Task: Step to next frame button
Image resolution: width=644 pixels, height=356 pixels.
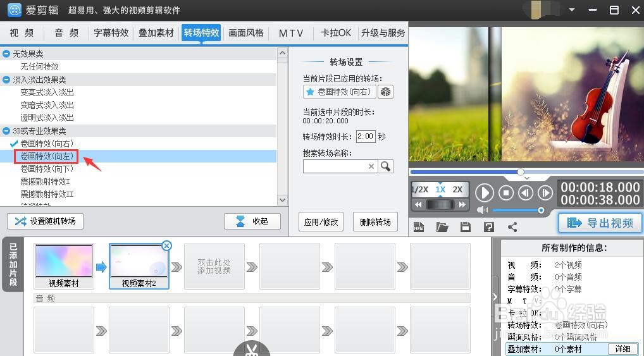Action: pyautogui.click(x=545, y=193)
